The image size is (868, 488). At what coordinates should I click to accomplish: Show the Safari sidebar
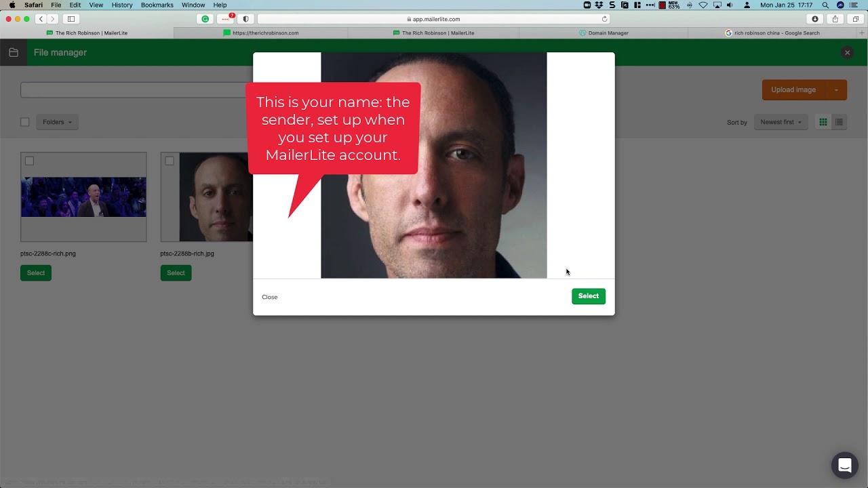tap(71, 19)
